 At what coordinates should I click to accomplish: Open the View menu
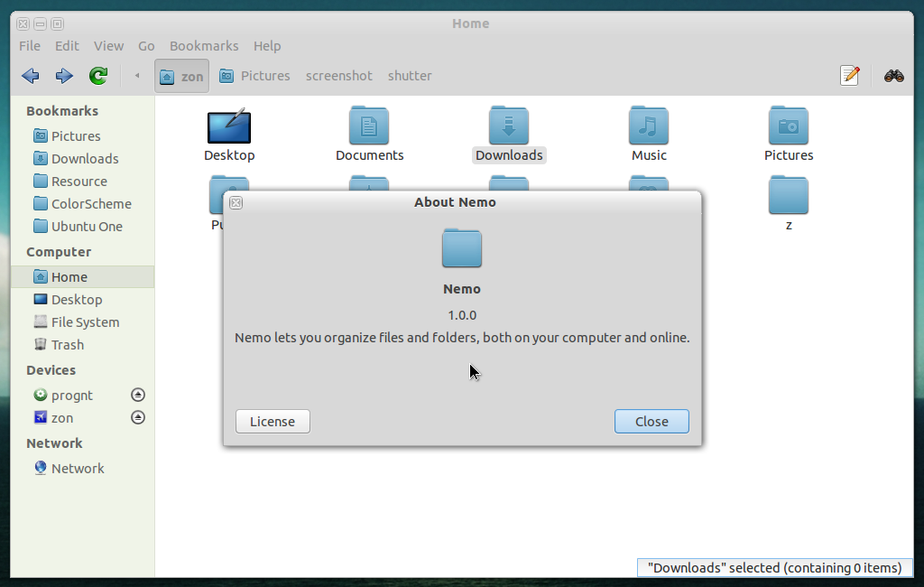(108, 46)
